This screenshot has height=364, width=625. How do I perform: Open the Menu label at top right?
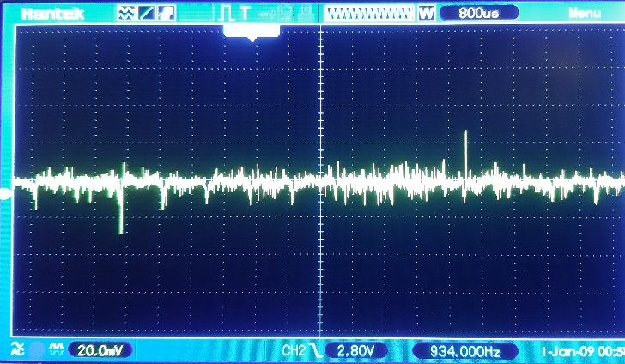(585, 14)
